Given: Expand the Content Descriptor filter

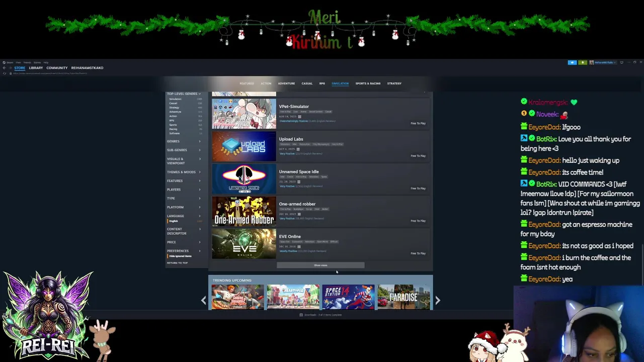Looking at the screenshot, I should [184, 231].
